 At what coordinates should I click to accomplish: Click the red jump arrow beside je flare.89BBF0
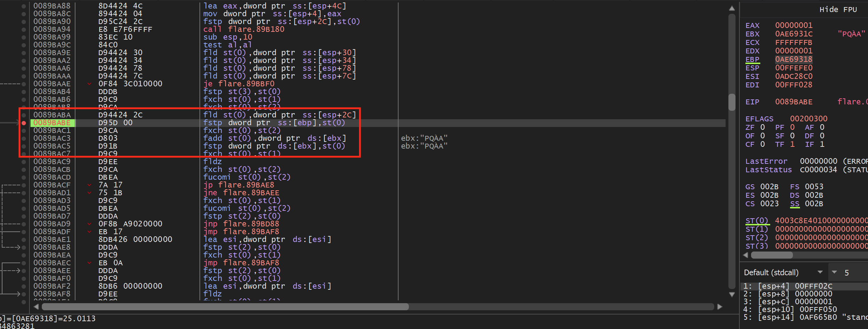[89, 84]
